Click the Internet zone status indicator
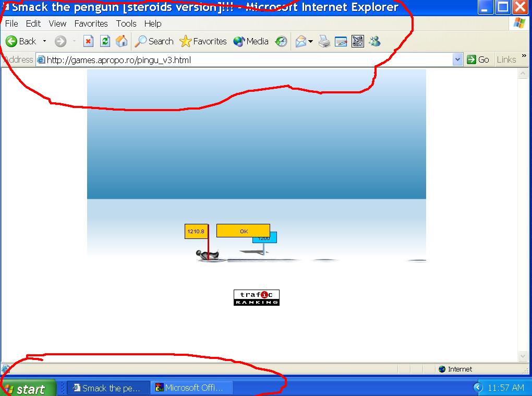The height and width of the screenshot is (396, 532). [456, 369]
